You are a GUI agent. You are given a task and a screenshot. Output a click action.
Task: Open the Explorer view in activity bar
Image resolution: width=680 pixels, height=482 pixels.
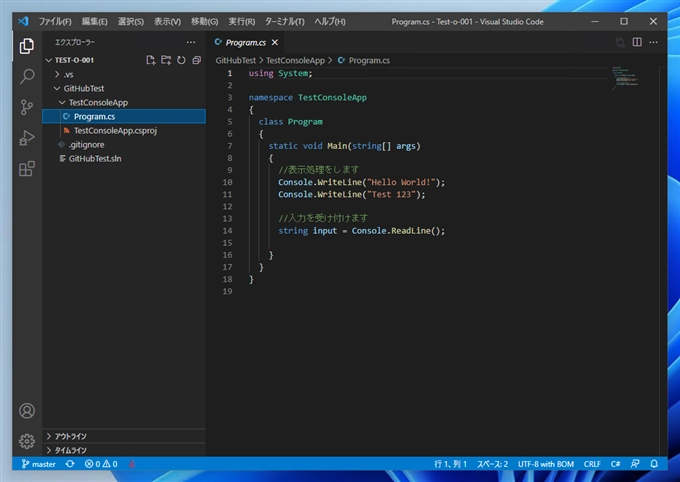pyautogui.click(x=26, y=46)
